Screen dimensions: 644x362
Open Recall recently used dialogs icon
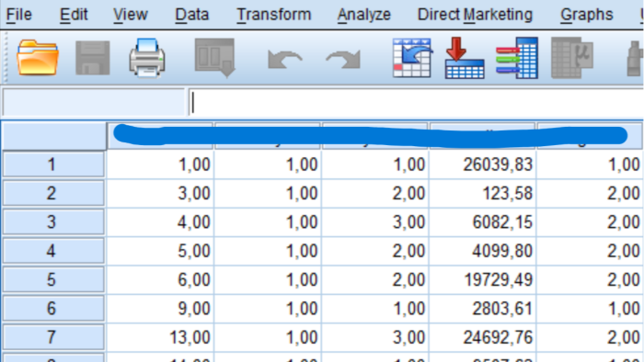coord(214,58)
